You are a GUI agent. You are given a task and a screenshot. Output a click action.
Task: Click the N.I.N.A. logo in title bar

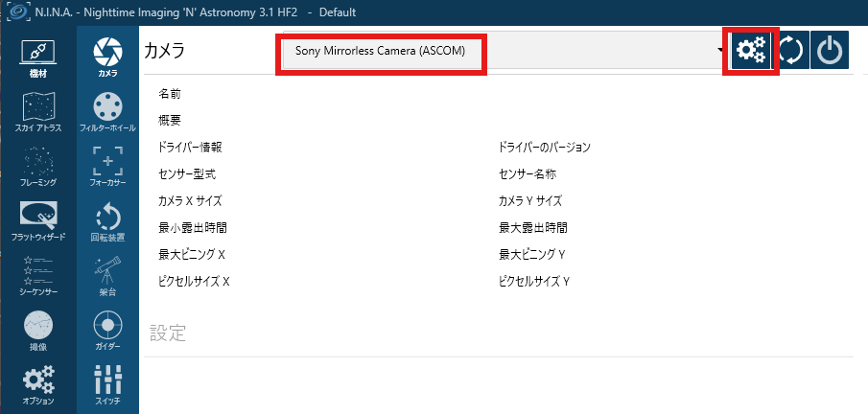[x=17, y=11]
